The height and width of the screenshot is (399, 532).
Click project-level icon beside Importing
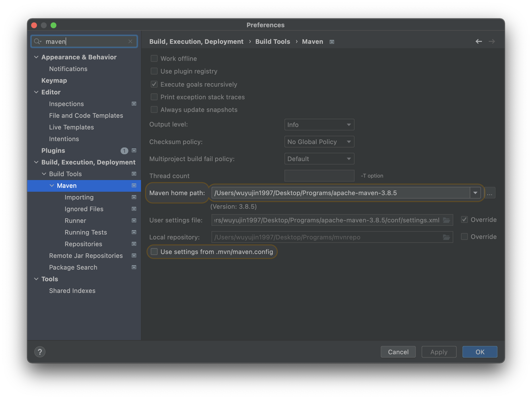pyautogui.click(x=134, y=197)
